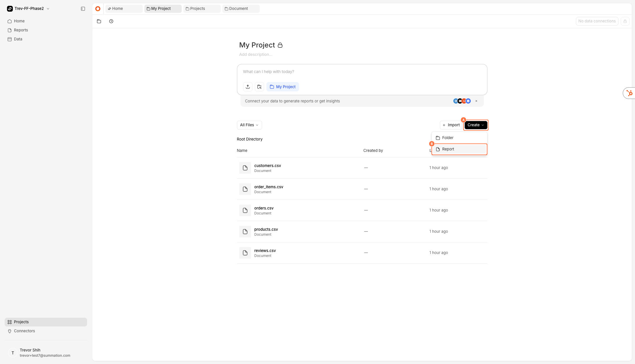The image size is (635, 364).
Task: Switch to the Home tab
Action: [124, 9]
